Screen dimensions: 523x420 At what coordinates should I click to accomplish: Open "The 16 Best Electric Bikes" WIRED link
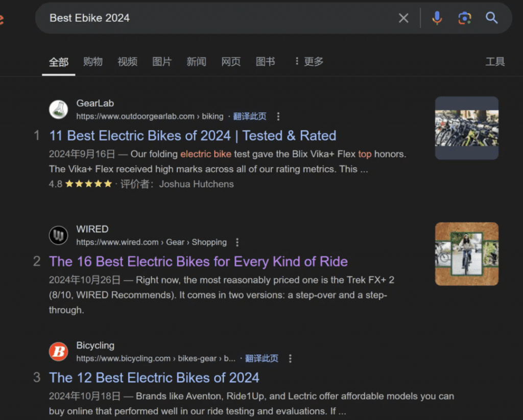(198, 262)
